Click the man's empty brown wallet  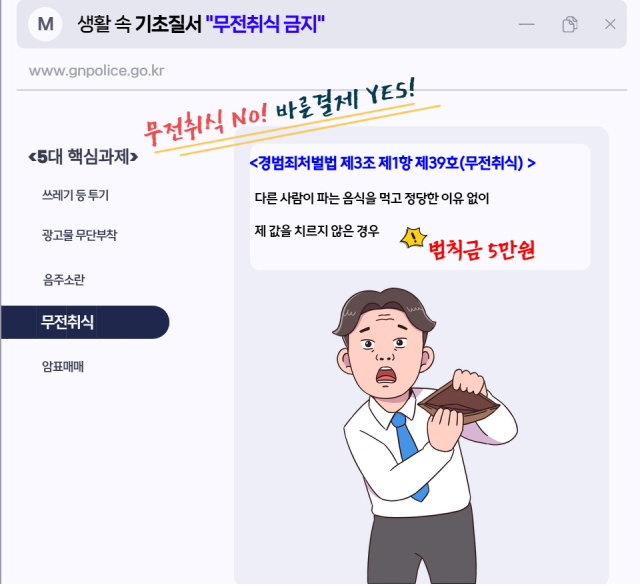tap(459, 403)
